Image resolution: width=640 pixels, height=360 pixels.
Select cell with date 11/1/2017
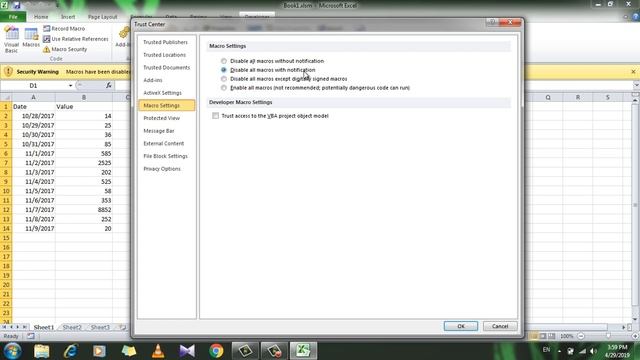click(x=33, y=153)
